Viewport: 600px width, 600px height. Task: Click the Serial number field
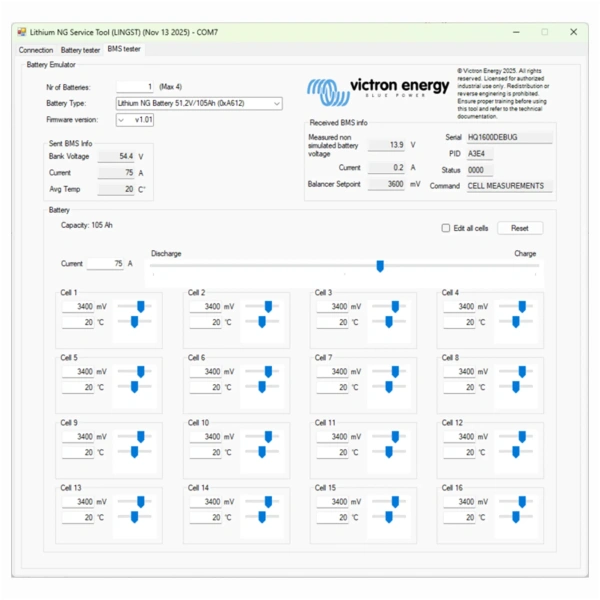point(508,137)
